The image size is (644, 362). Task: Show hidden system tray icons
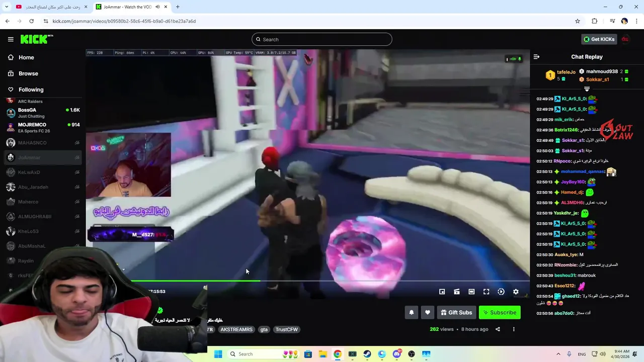click(558, 354)
